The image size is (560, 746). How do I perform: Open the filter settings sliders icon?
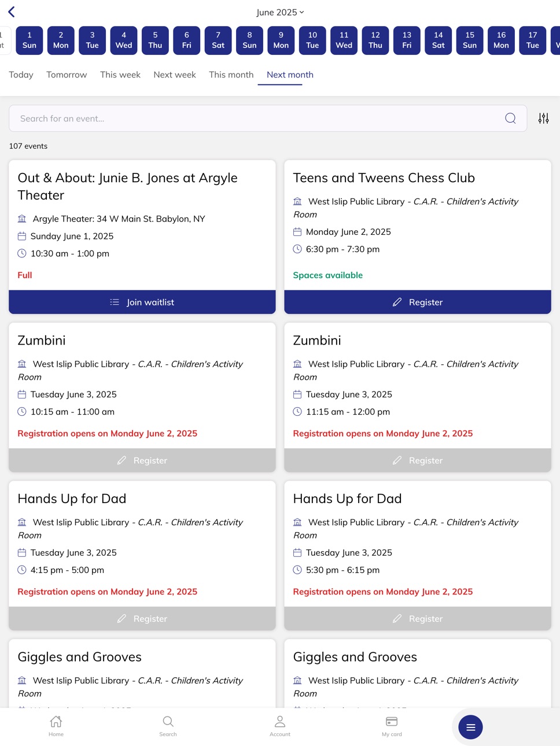(x=543, y=119)
